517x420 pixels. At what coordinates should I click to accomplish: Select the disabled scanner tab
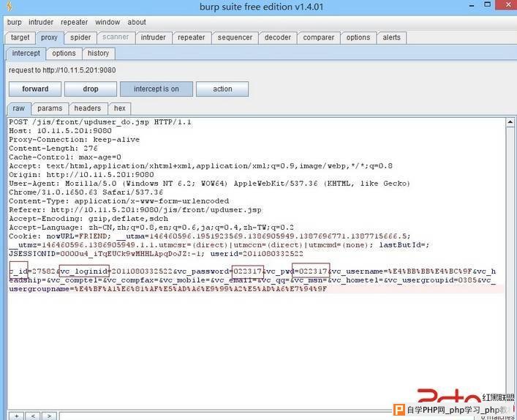tap(116, 37)
